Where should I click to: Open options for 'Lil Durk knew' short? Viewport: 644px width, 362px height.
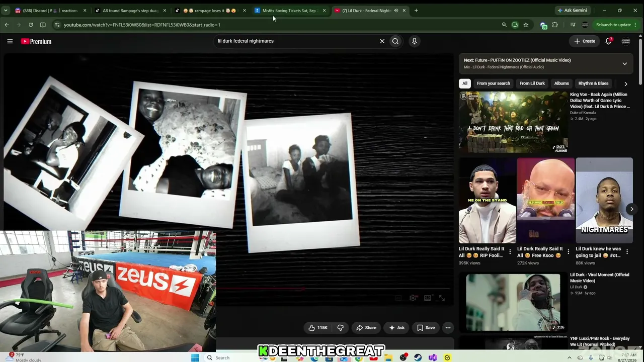pyautogui.click(x=627, y=252)
